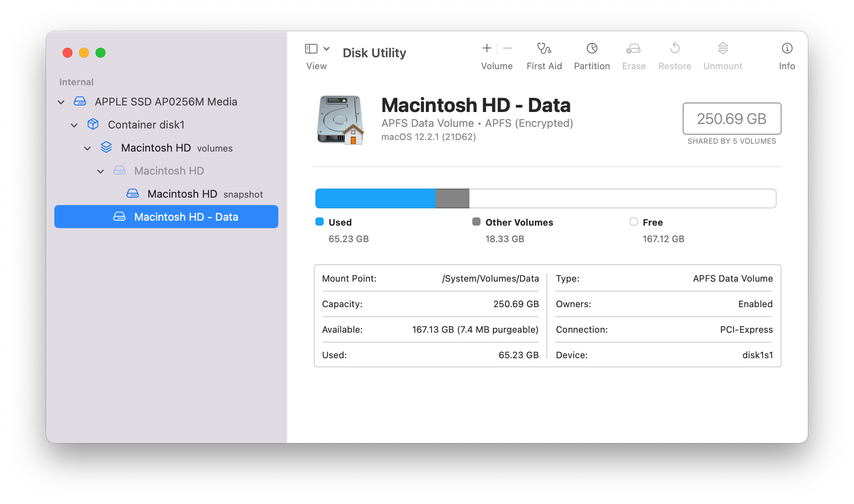Click the Erase drive icon
This screenshot has width=854, height=504.
pyautogui.click(x=633, y=49)
